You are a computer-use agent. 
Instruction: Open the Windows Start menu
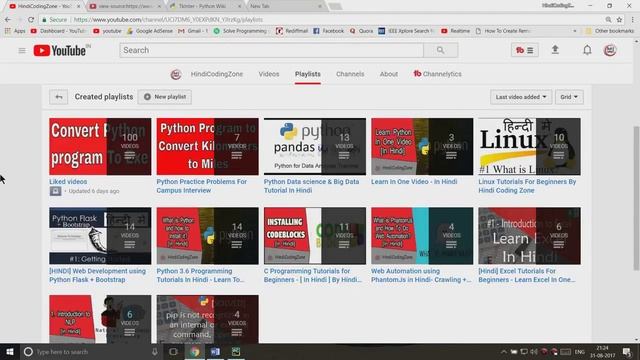click(10, 351)
